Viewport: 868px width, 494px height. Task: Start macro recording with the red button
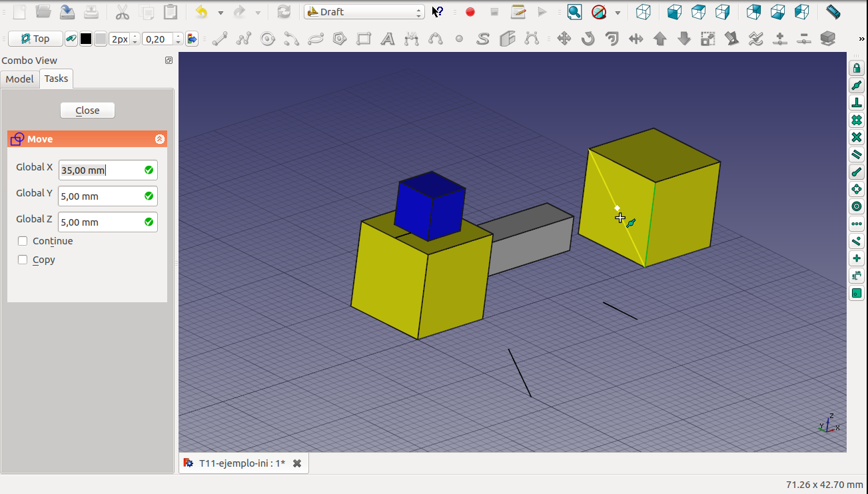click(470, 12)
